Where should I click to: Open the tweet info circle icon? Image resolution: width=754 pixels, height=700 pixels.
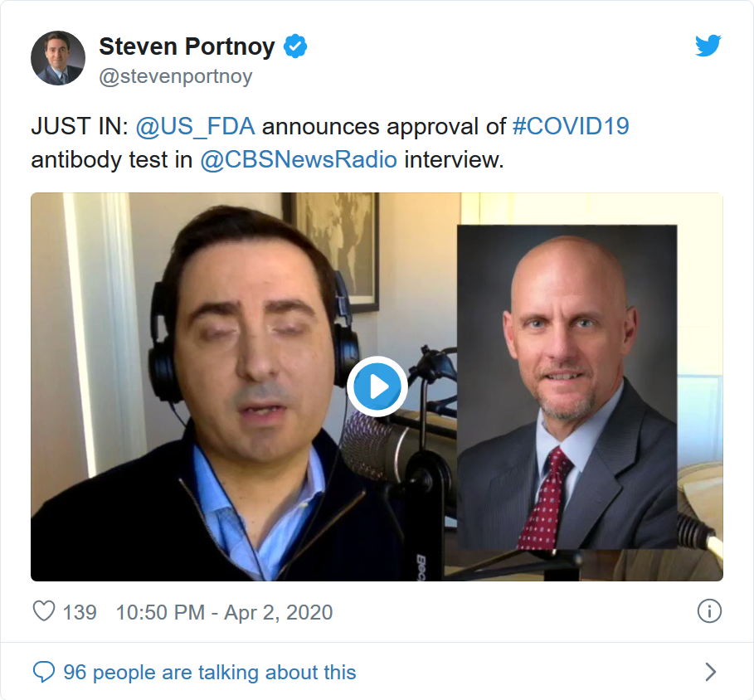pos(709,611)
